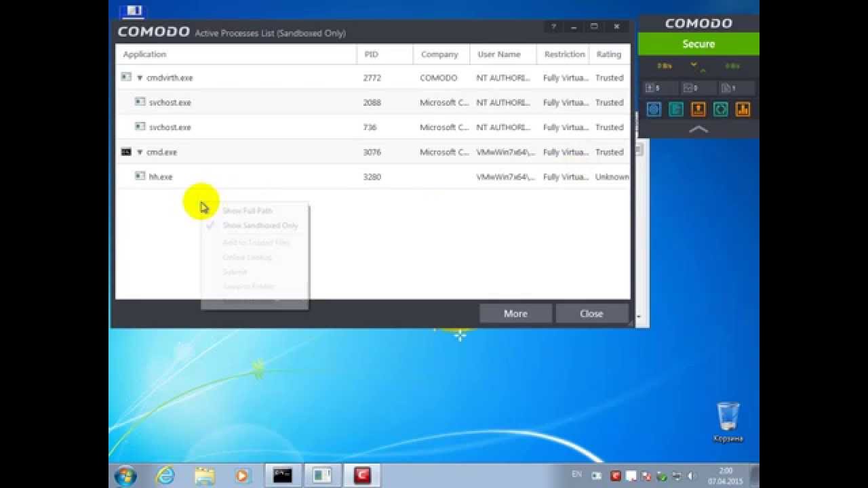Screen dimensions: 868x488
Task: Click the Close button in Comodo dialog
Action: 591,313
